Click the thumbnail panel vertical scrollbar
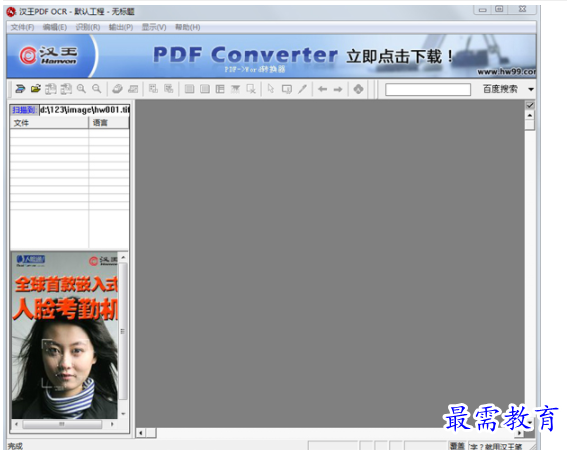This screenshot has height=450, width=567. coord(123,331)
